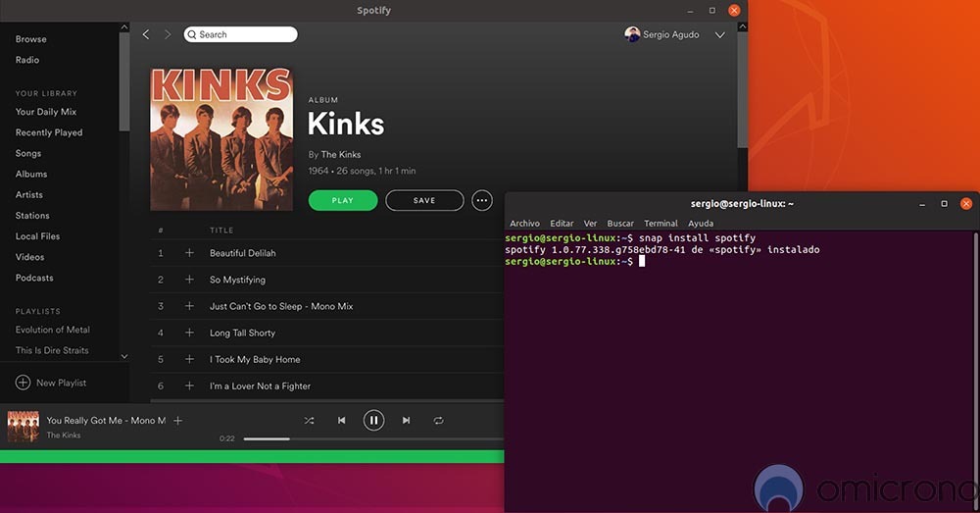Open The Kinks artist link

point(341,154)
